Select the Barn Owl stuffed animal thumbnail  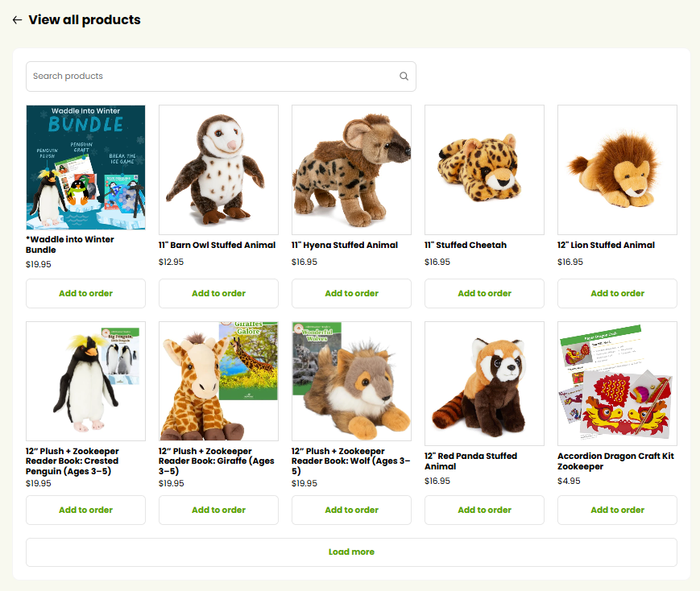[218, 169]
